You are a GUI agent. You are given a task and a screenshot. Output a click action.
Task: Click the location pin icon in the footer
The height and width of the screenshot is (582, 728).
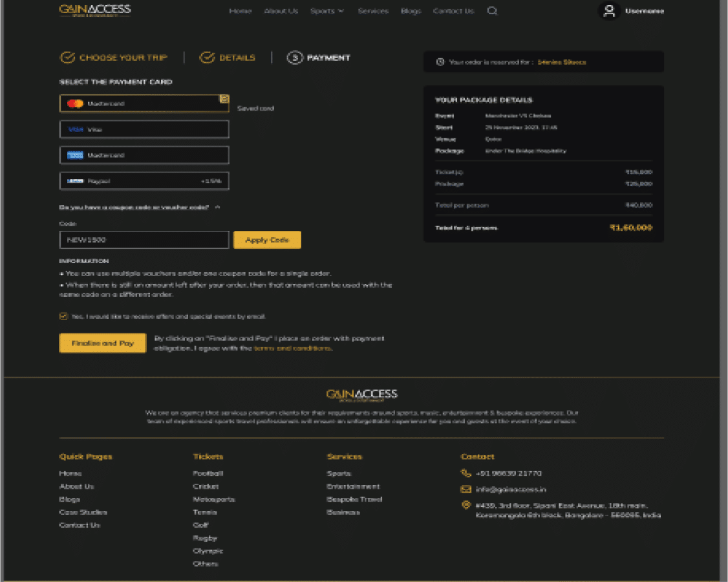coord(466,505)
